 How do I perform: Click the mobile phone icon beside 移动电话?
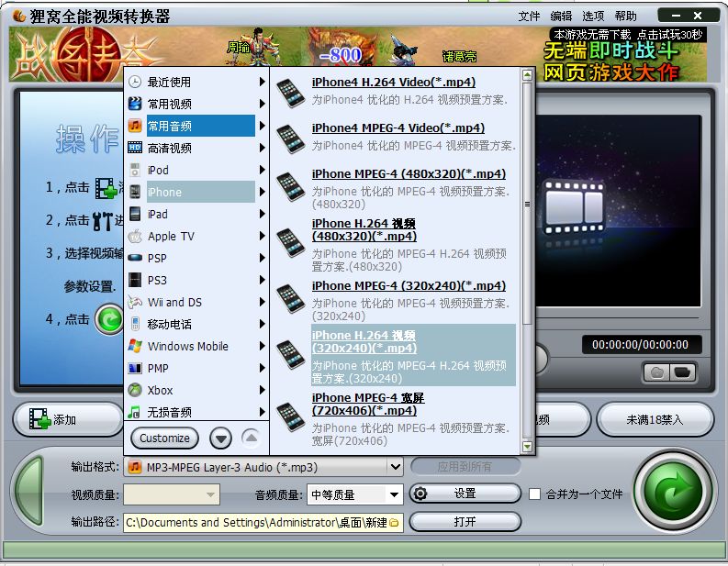(135, 324)
